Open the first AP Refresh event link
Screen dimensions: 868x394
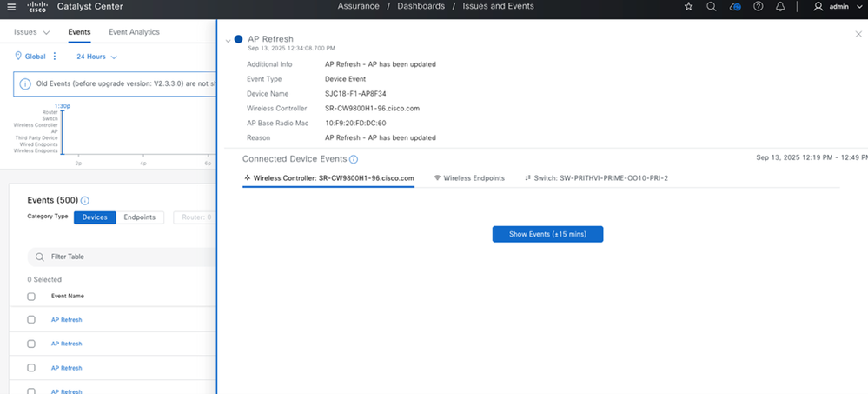pyautogui.click(x=66, y=320)
